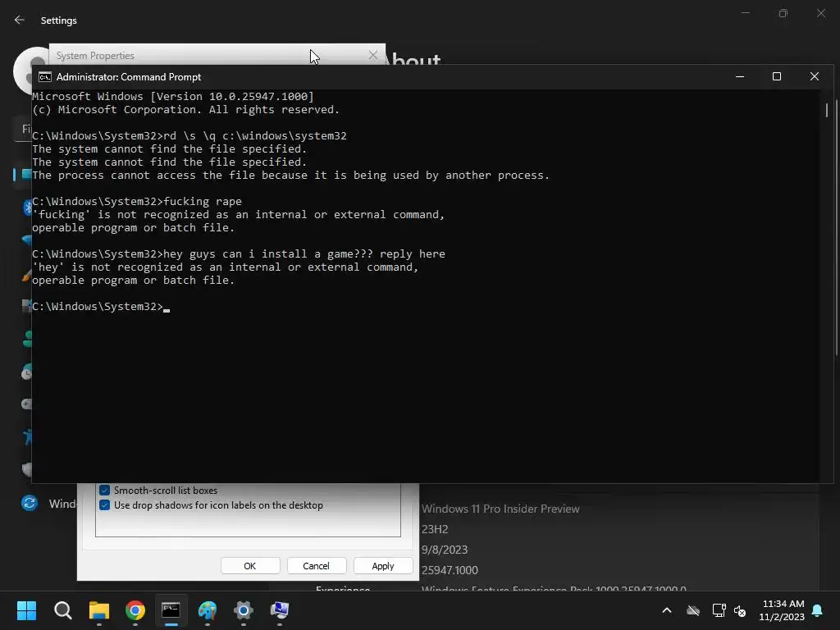Image resolution: width=840 pixels, height=630 pixels.
Task: Click OK in the Performance Options dialog
Action: pyautogui.click(x=250, y=566)
